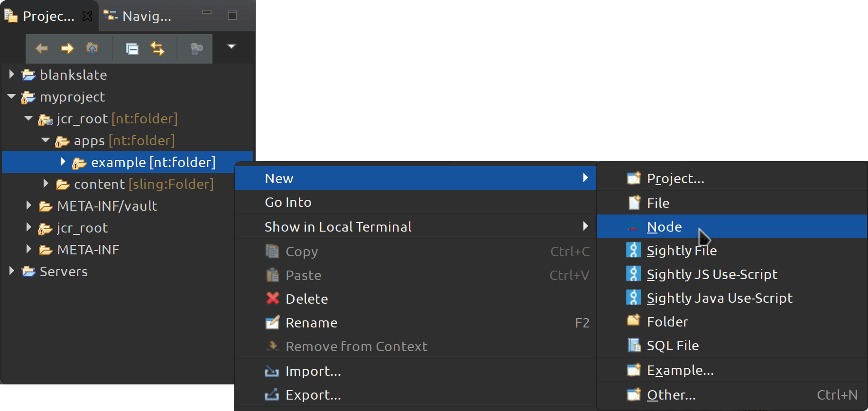Viewport: 868px width, 411px height.
Task: Switch to the Navigator tab
Action: (x=138, y=16)
